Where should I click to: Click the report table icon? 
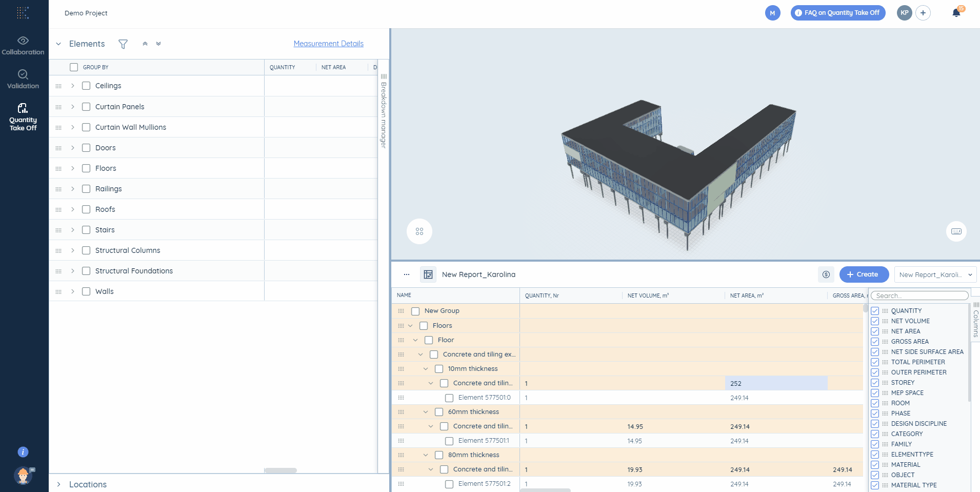coord(428,274)
